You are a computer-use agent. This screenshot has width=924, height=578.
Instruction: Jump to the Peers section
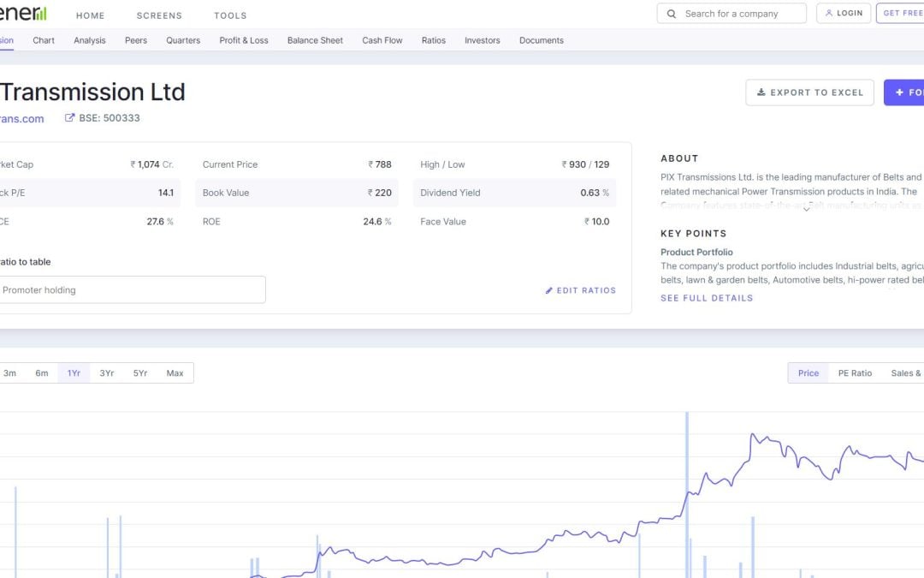pos(136,40)
